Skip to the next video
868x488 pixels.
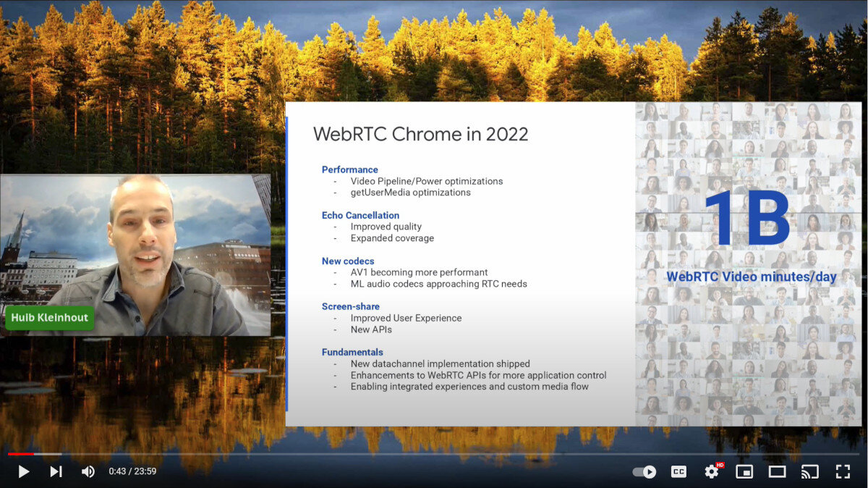point(56,471)
